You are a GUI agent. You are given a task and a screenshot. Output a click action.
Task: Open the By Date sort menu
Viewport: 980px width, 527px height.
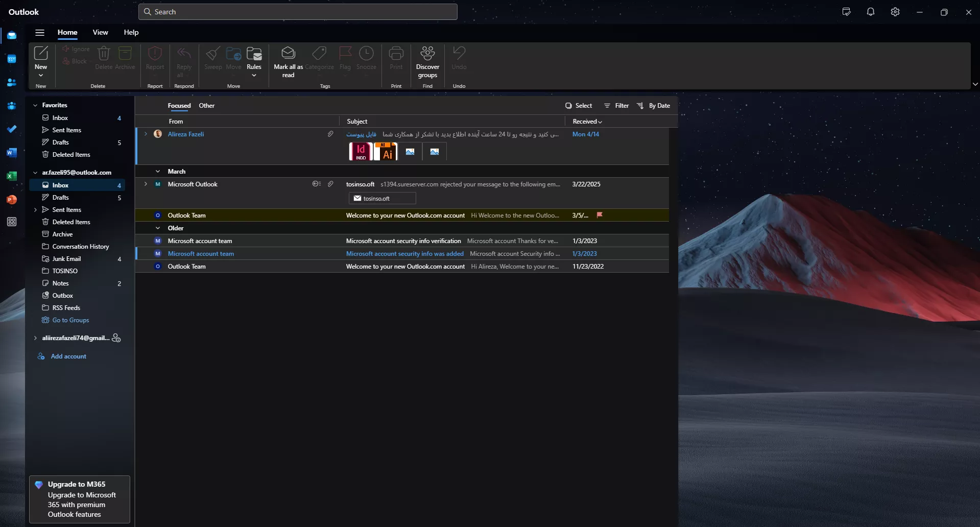(x=653, y=106)
